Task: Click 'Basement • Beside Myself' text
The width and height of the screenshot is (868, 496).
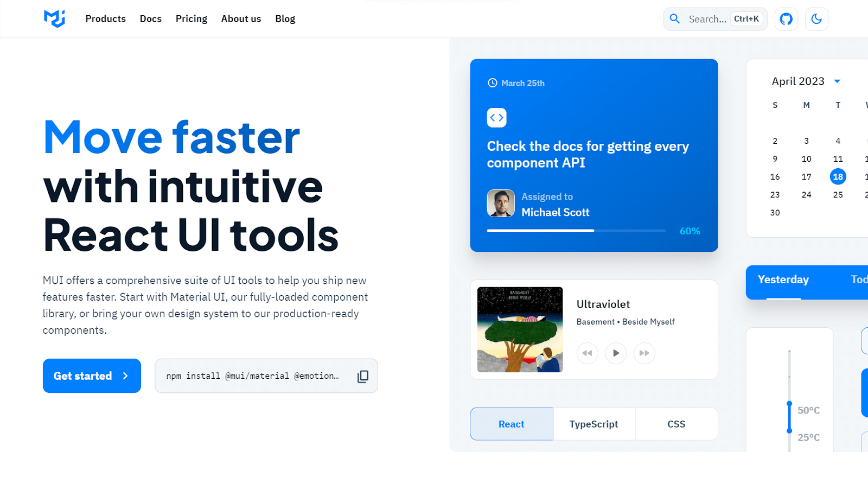Action: (626, 322)
